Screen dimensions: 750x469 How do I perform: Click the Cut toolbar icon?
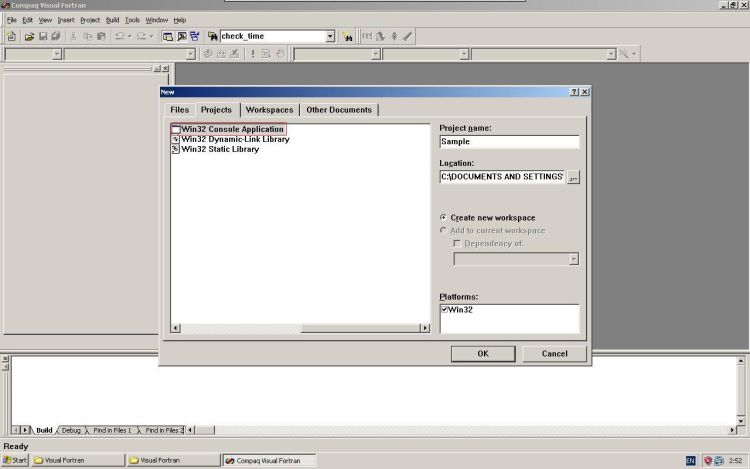74,36
